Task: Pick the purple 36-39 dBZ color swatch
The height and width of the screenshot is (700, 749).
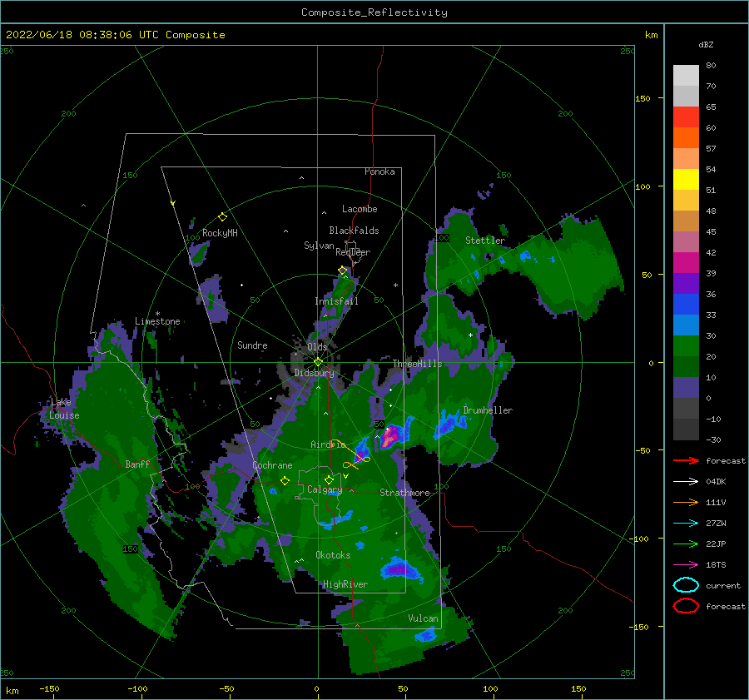Action: click(x=686, y=284)
